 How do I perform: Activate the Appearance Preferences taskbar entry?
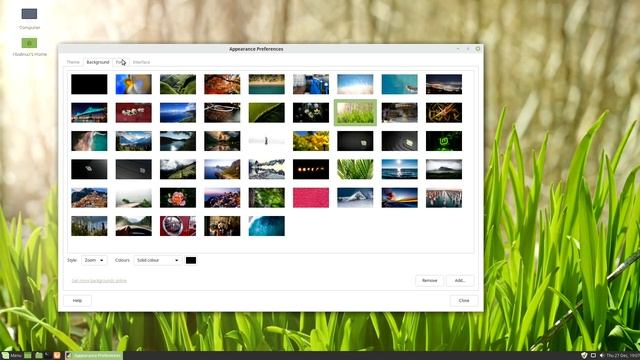point(94,356)
